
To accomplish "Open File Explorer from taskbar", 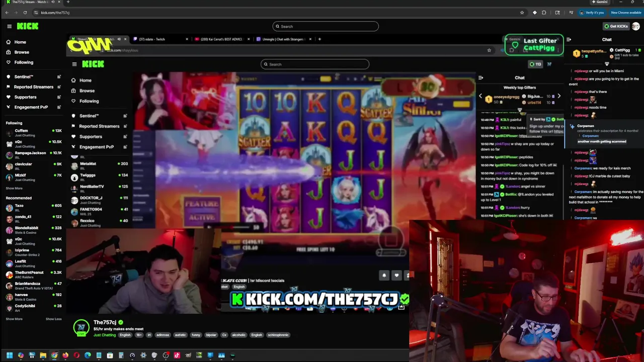I will pyautogui.click(x=43, y=355).
